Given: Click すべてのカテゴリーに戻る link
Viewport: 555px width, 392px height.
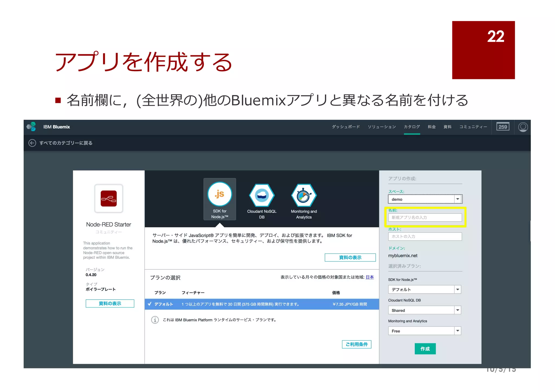Looking at the screenshot, I should pos(66,143).
